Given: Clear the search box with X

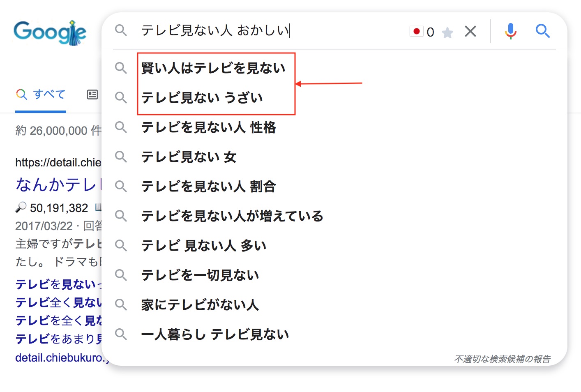Looking at the screenshot, I should pos(470,31).
